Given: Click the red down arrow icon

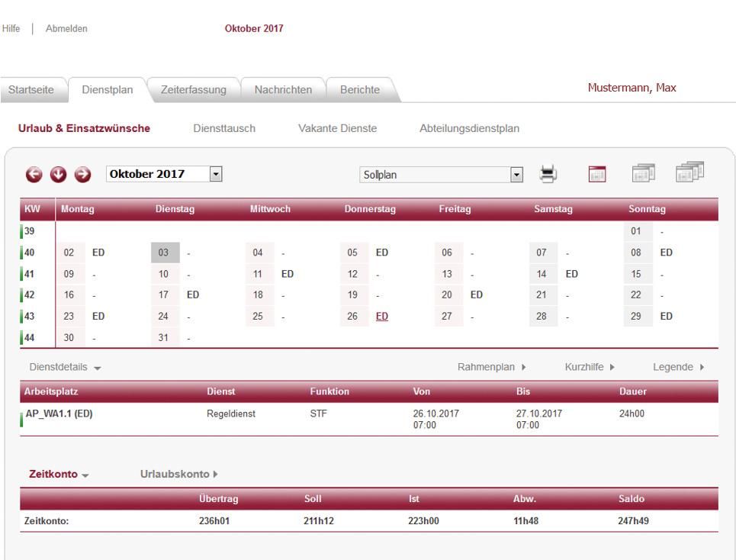Looking at the screenshot, I should tap(57, 174).
